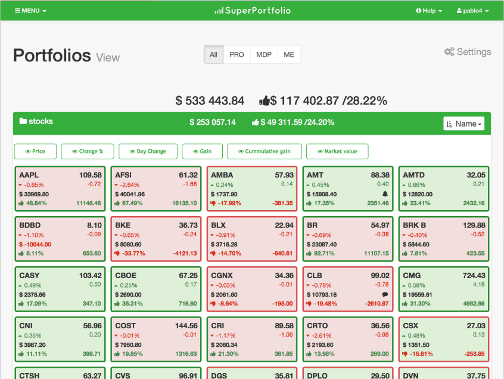This screenshot has width=504, height=379.
Task: Click thumbs-up icon on CMG card
Action: [405, 304]
